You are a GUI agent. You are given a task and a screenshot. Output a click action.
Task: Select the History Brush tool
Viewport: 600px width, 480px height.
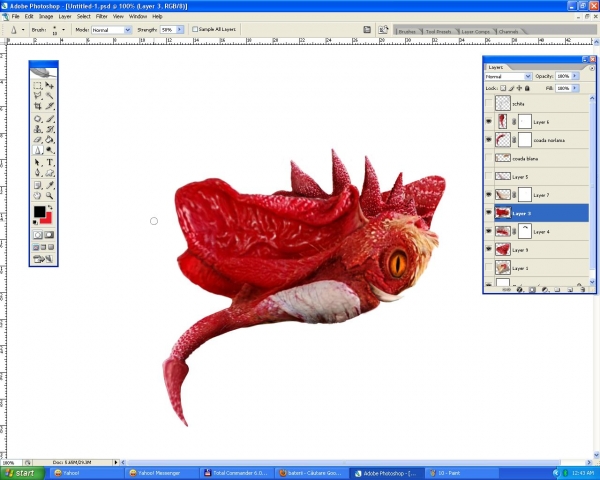point(49,129)
